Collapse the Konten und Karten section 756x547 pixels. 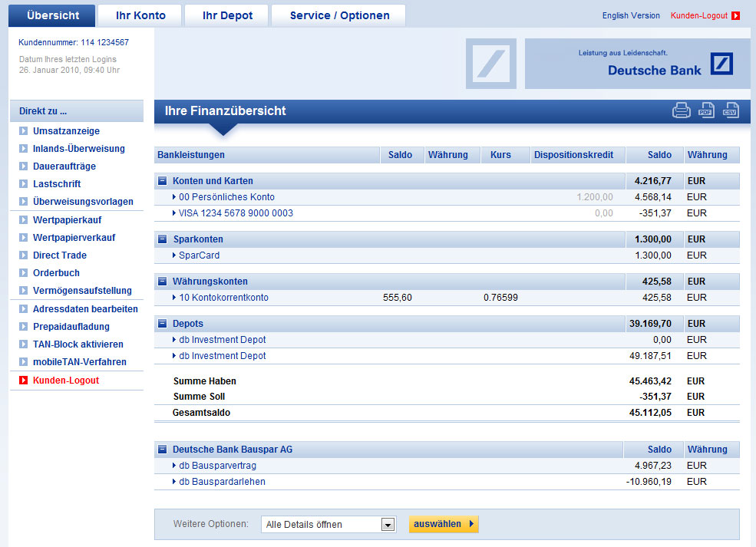[163, 181]
